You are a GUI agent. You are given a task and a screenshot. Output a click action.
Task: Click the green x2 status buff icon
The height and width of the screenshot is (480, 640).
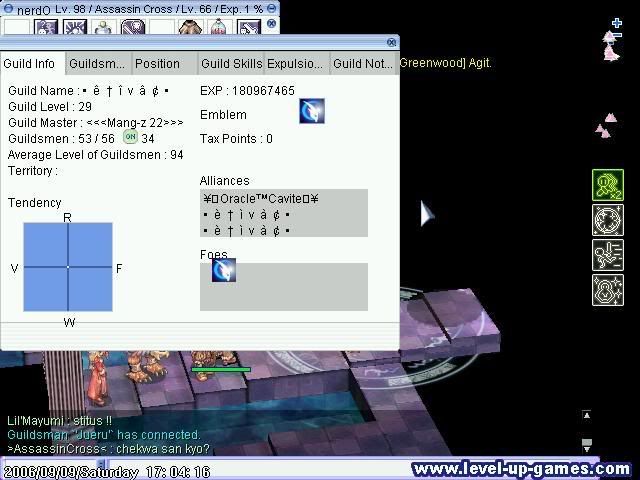pos(608,185)
